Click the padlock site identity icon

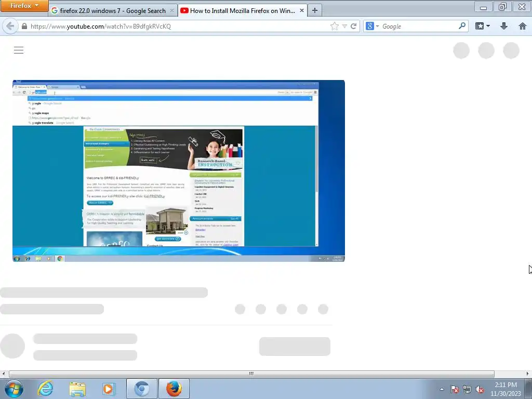point(24,26)
